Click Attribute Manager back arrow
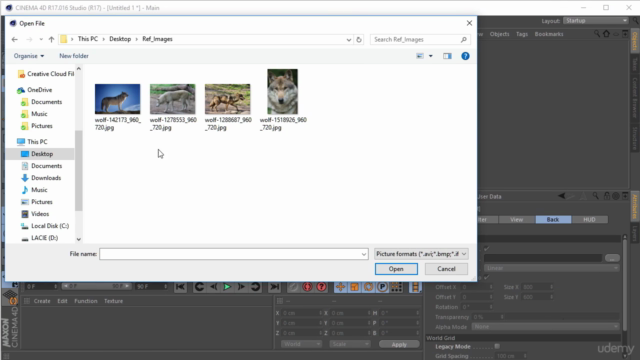Screen dimensions: 640x360 point(562,196)
